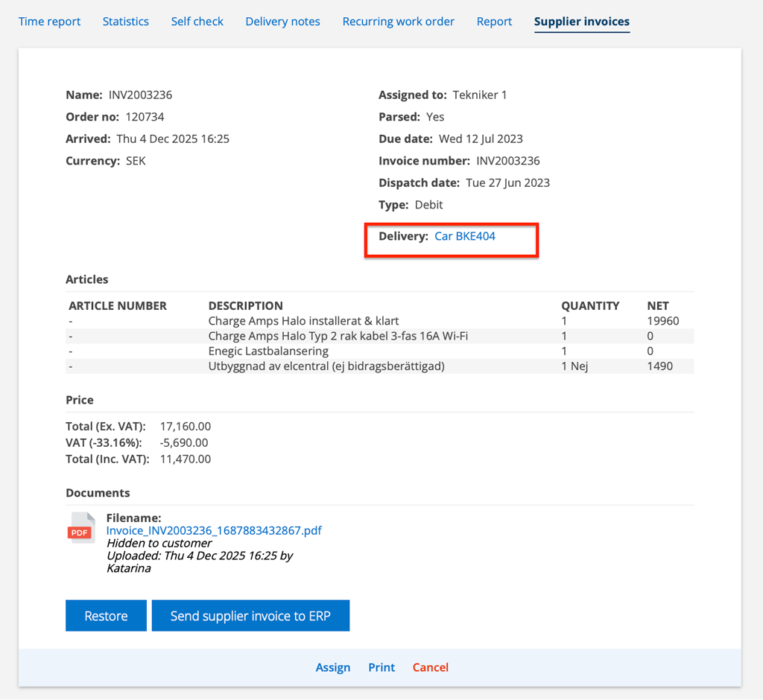Screen dimensions: 763x700
Task: Click Send supplier invoice to ERP
Action: click(x=250, y=616)
